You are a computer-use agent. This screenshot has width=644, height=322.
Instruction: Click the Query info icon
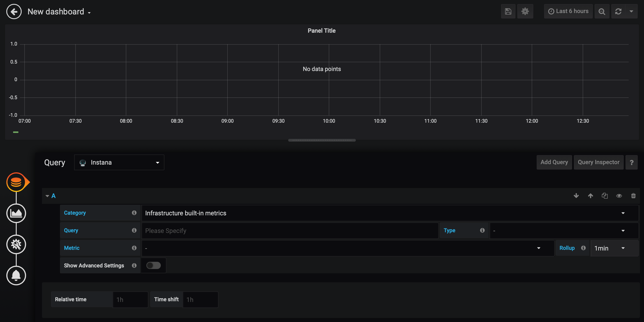(134, 230)
